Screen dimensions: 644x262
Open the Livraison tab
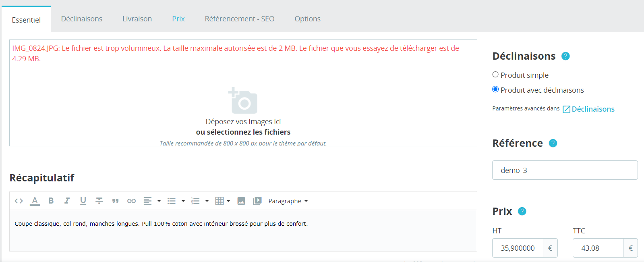click(137, 19)
